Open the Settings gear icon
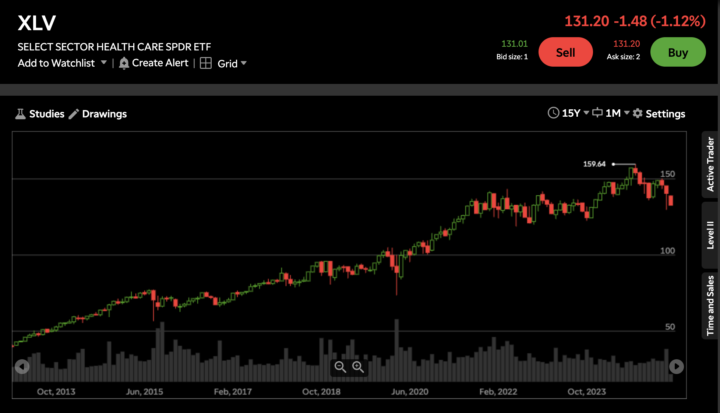This screenshot has width=720, height=413. point(637,113)
